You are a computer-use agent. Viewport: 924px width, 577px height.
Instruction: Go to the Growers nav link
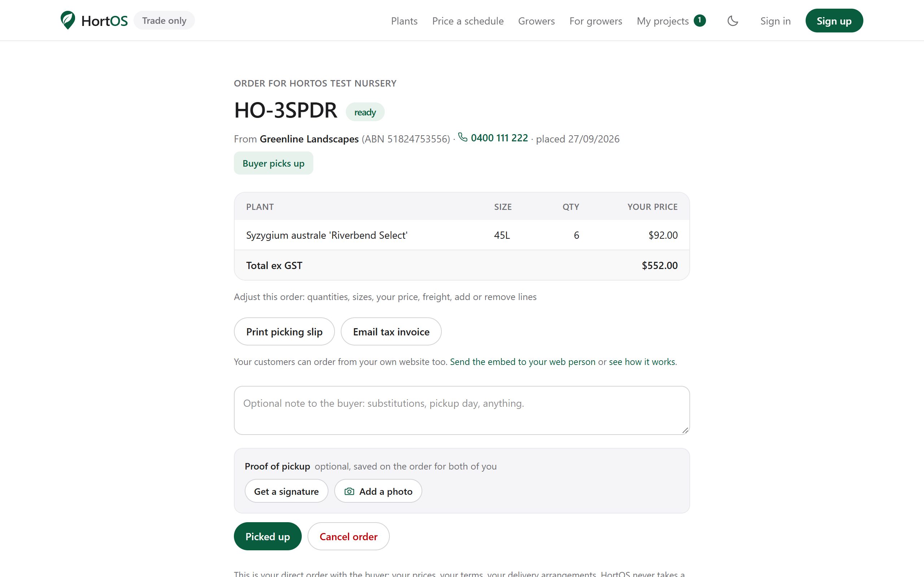pyautogui.click(x=536, y=21)
